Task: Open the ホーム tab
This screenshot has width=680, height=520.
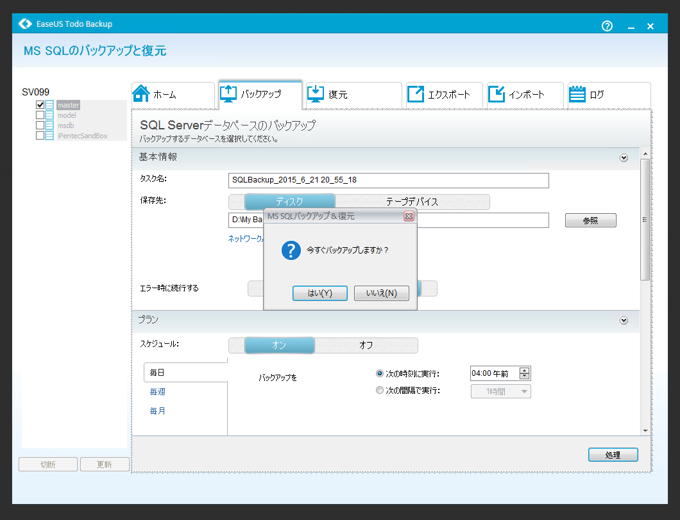Action: 173,95
